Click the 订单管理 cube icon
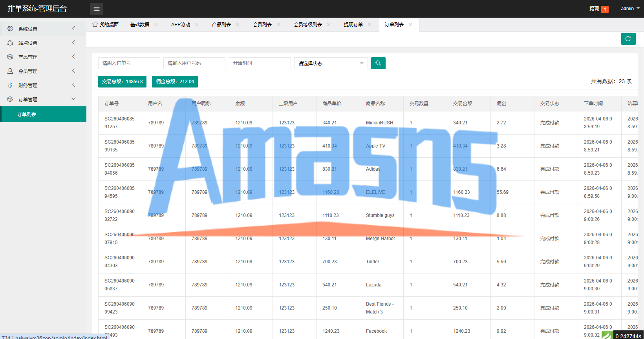This screenshot has height=339, width=644. pos(10,99)
